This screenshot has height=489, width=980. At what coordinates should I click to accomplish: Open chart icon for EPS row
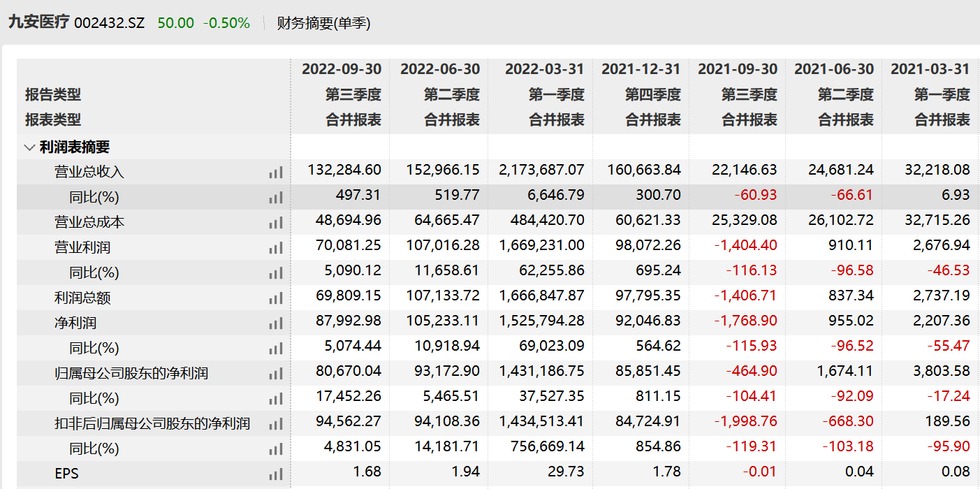point(276,474)
